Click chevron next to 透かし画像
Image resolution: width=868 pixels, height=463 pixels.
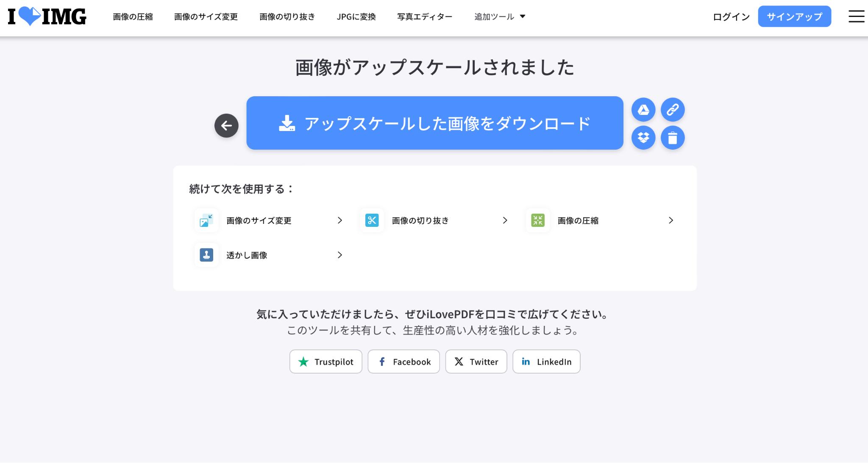pos(339,255)
